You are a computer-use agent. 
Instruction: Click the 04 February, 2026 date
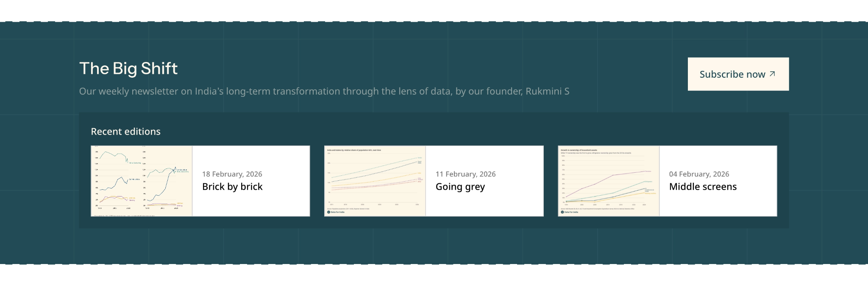[699, 174]
